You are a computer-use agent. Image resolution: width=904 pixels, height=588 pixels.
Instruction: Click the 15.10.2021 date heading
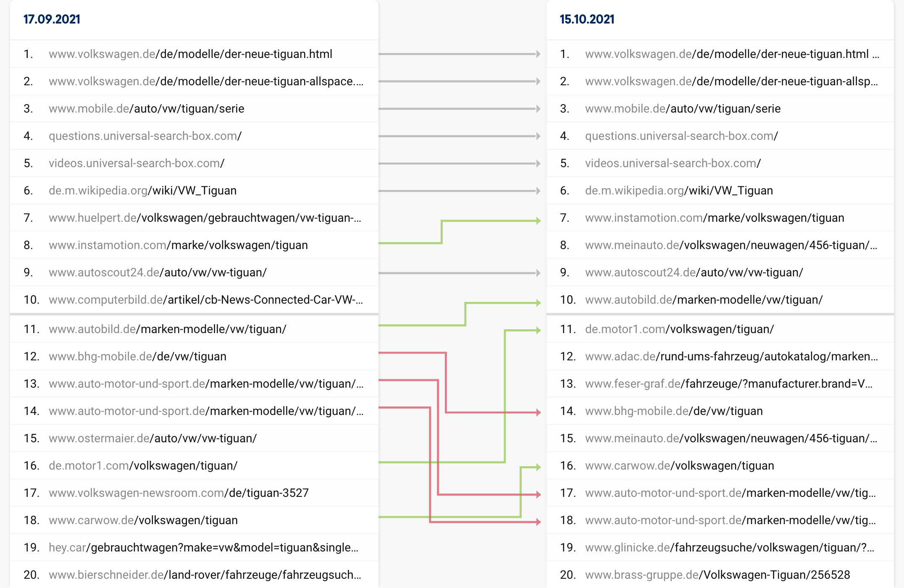tap(587, 19)
